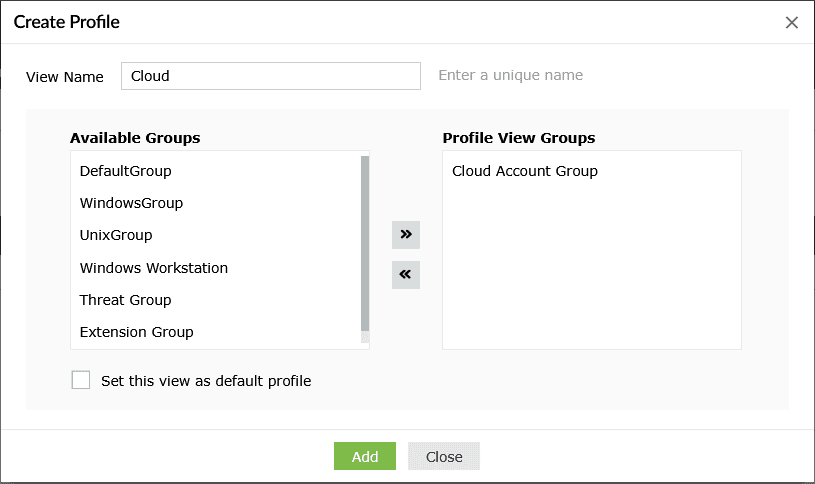This screenshot has width=815, height=484.
Task: Select DefaultGroup in Available Groups
Action: coord(126,171)
